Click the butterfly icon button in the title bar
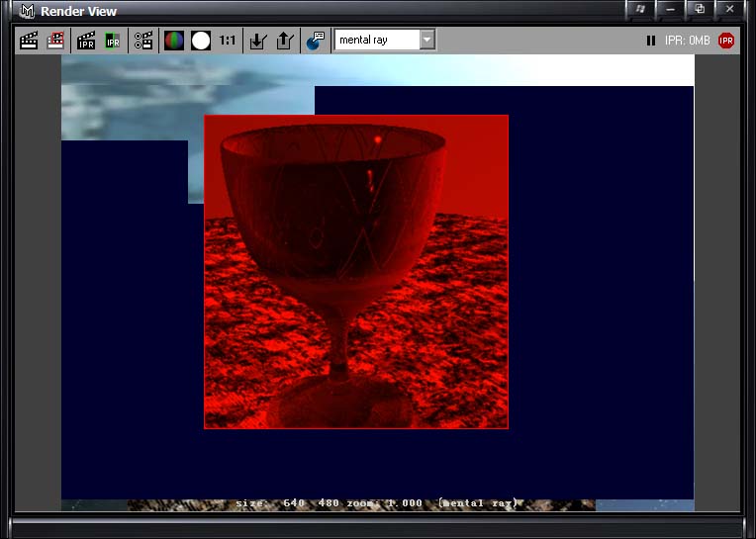756x539 pixels. click(x=640, y=9)
